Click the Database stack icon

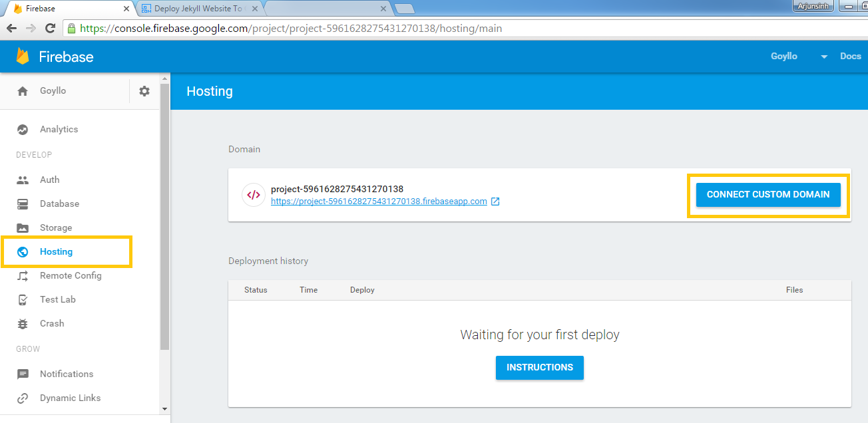pyautogui.click(x=23, y=204)
